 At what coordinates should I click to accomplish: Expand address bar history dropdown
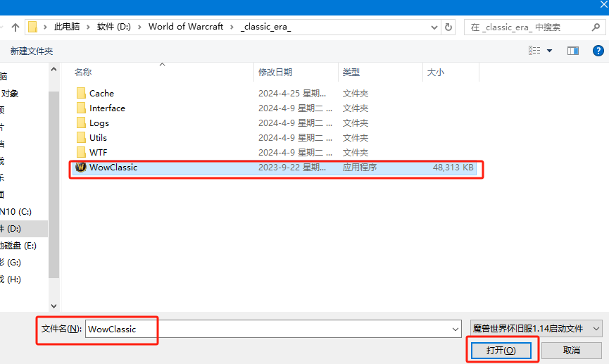[434, 27]
